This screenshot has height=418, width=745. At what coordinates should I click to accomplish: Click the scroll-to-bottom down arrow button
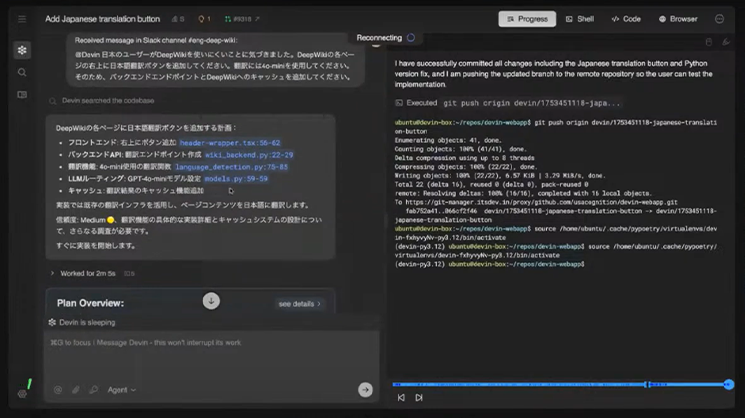click(211, 301)
